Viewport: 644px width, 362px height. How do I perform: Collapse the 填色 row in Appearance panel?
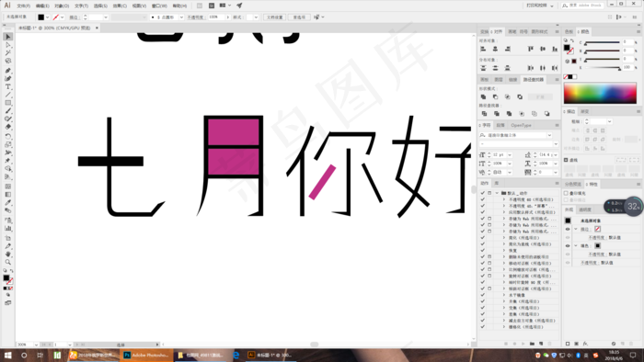(x=576, y=246)
